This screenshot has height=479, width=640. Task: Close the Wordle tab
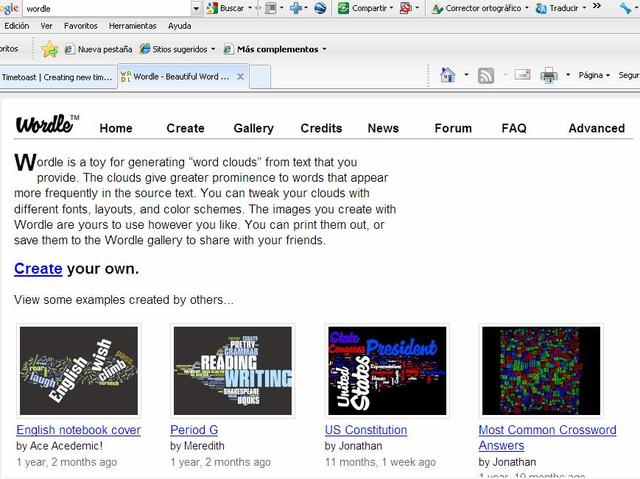click(x=240, y=76)
